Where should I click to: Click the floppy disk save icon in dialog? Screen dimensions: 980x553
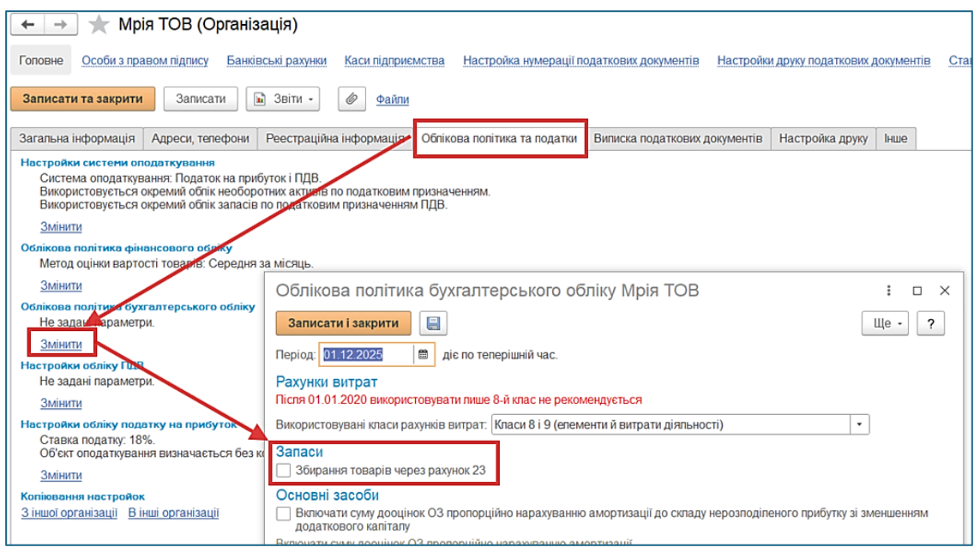pos(433,323)
